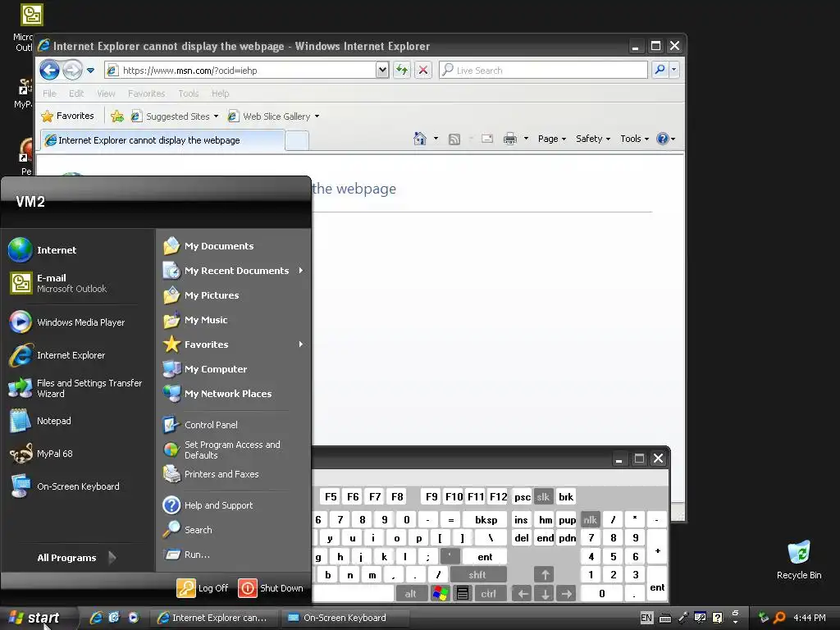The width and height of the screenshot is (840, 630).
Task: Click the Shut Down button
Action: click(x=271, y=588)
